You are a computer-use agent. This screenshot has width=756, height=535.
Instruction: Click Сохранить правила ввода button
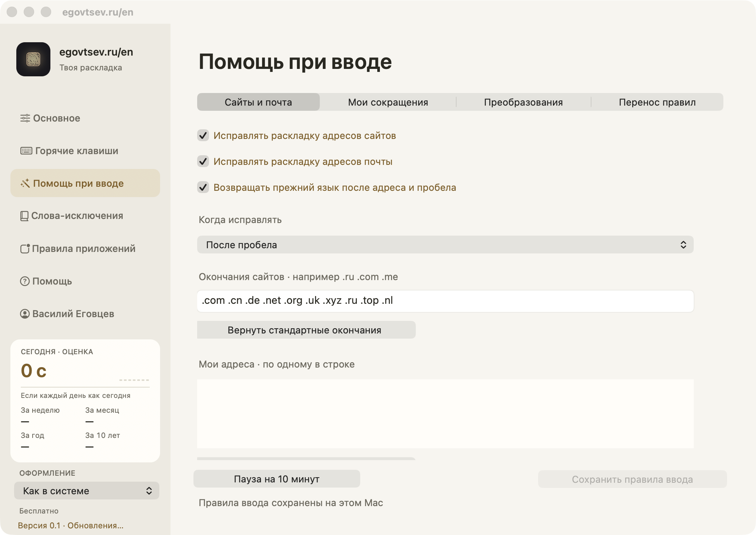tap(632, 479)
